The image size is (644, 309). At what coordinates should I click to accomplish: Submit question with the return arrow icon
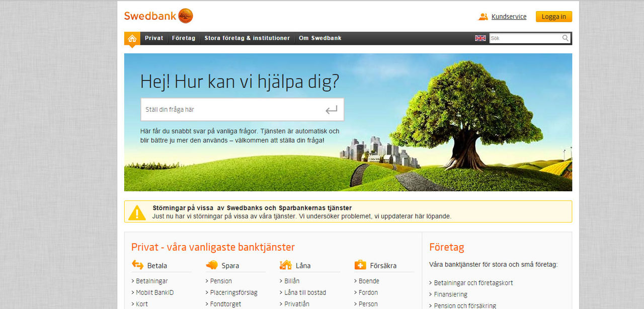point(331,110)
